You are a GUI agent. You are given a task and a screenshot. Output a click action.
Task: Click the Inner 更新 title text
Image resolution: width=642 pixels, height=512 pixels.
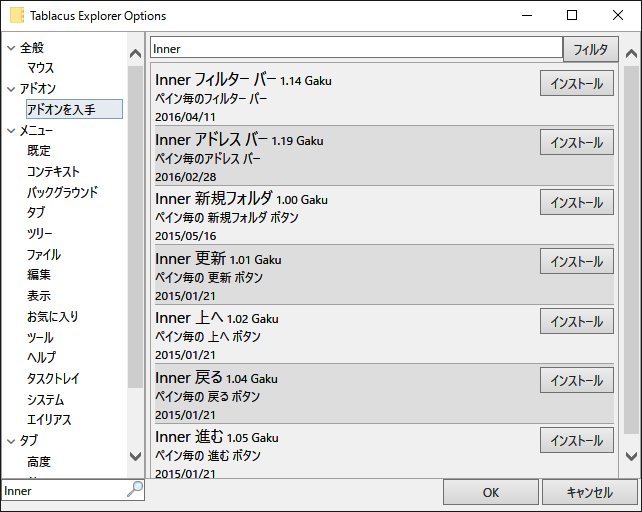tap(190, 258)
